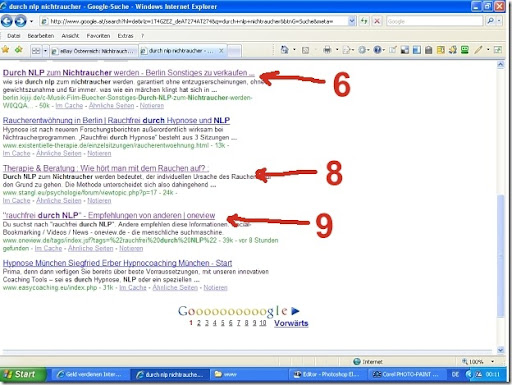512x385 pixels.
Task: Open the recent pages dropdown beside the navigation arrows
Action: click(x=32, y=22)
